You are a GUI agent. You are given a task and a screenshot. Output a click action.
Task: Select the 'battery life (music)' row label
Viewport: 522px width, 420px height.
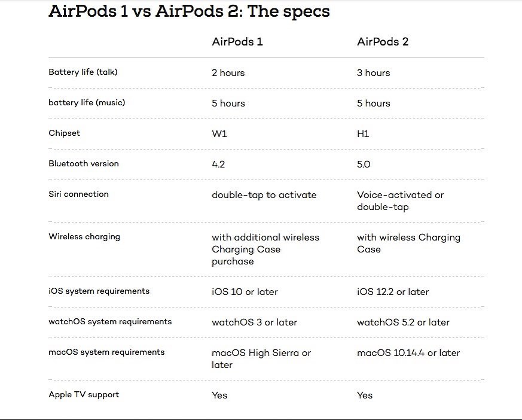(87, 102)
